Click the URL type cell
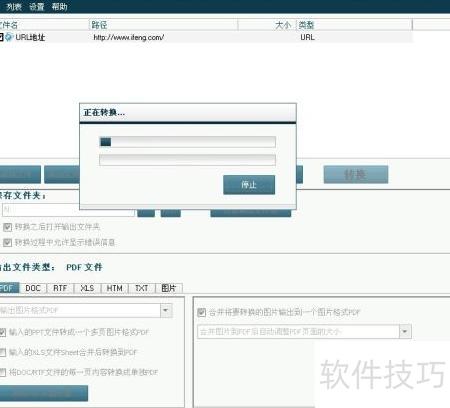The image size is (450, 408). [307, 37]
